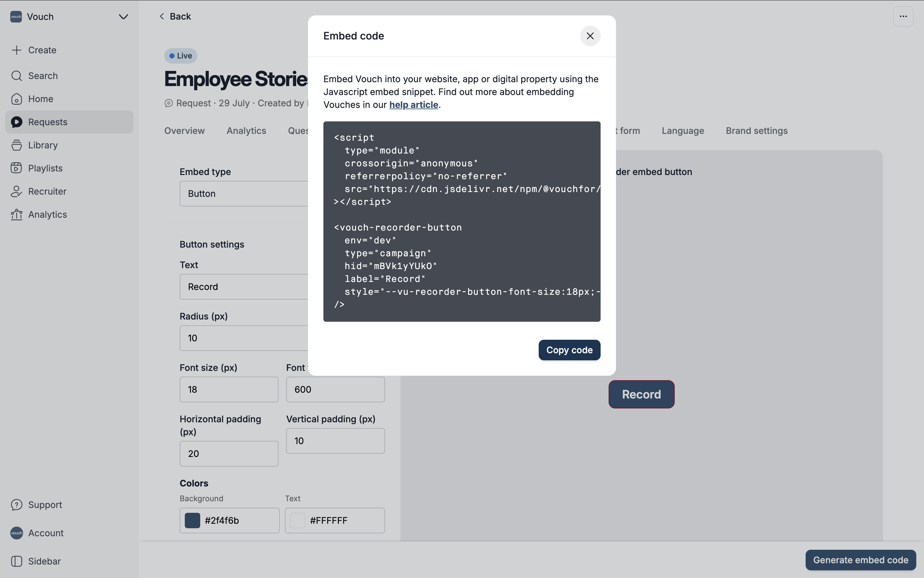Viewport: 924px width, 578px height.
Task: Switch to the Brand settings tab
Action: coord(757,131)
